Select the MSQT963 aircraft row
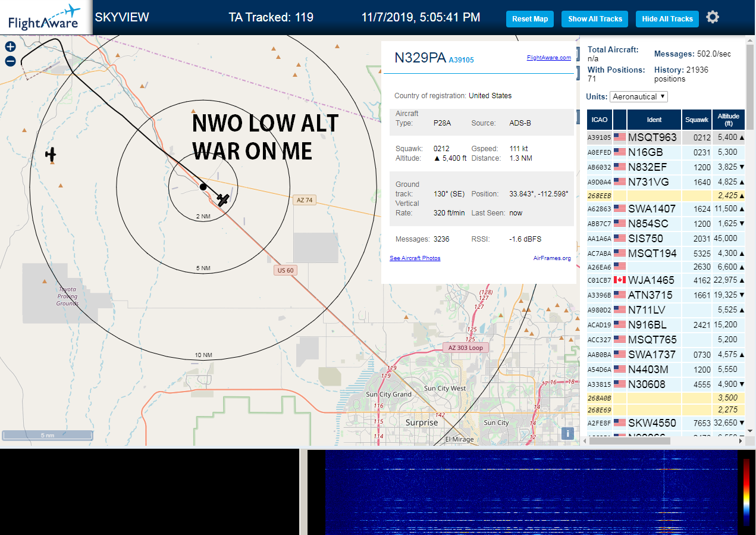The height and width of the screenshot is (535, 756). coord(666,137)
